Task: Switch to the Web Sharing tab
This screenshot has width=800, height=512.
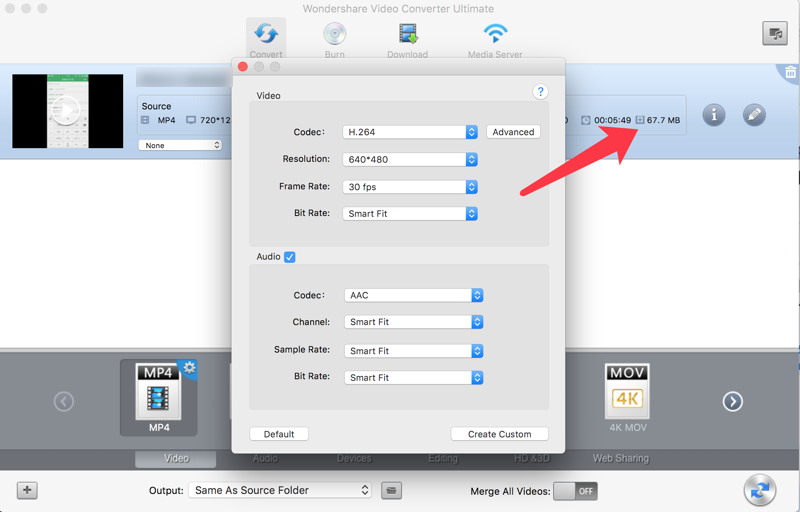Action: pyautogui.click(x=620, y=458)
